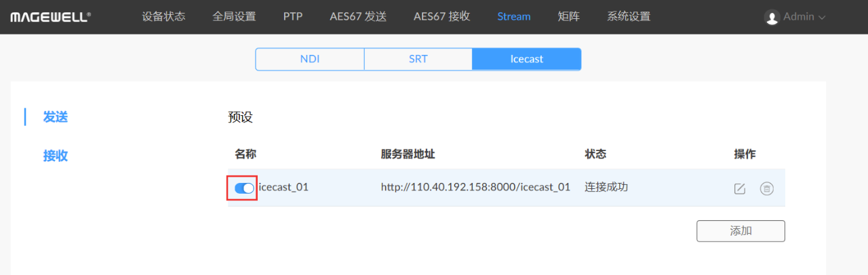Open the AES67 发送 menu
868x275 pixels.
coord(357,17)
